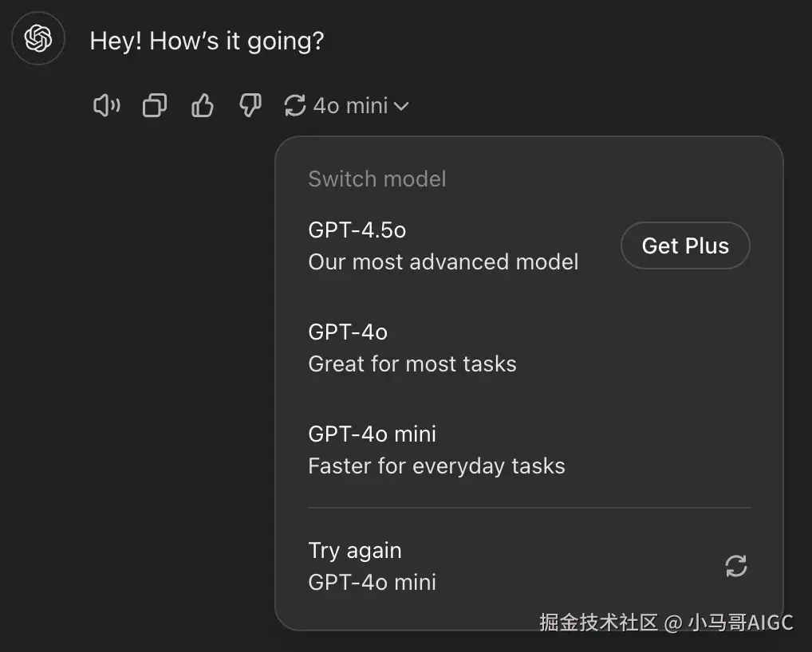Switch to the GPT-4o model

(x=348, y=332)
